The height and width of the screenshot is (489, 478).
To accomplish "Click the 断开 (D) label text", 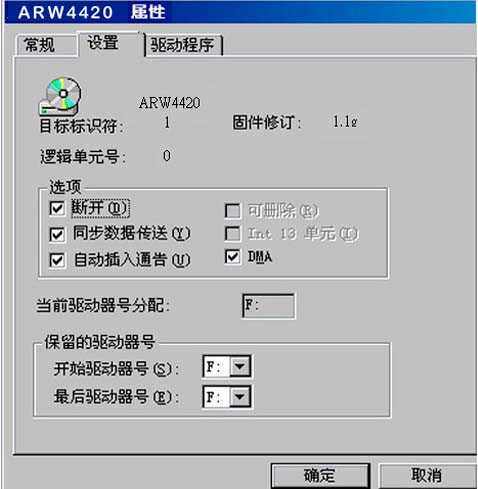I will click(100, 208).
